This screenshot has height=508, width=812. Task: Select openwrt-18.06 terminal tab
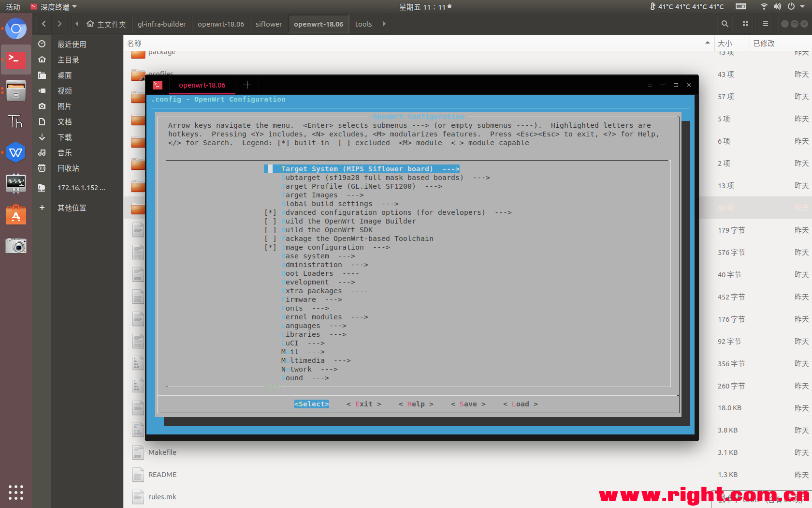(202, 85)
